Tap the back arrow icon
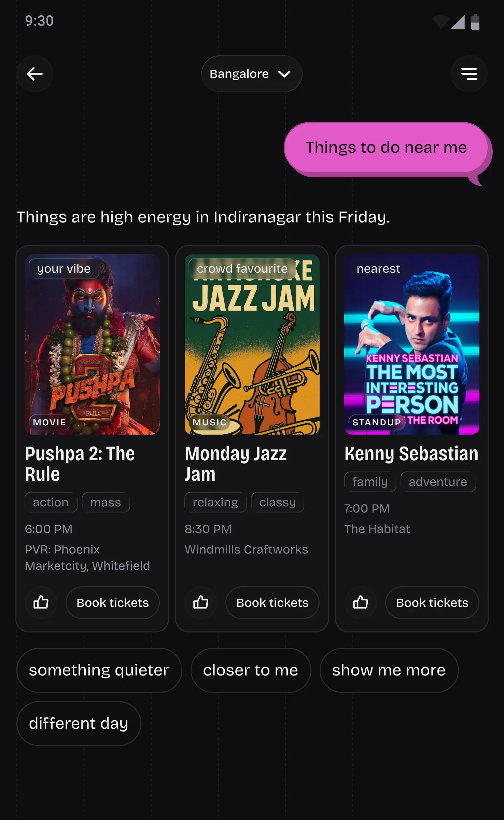Viewport: 504px width, 820px height. tap(35, 74)
